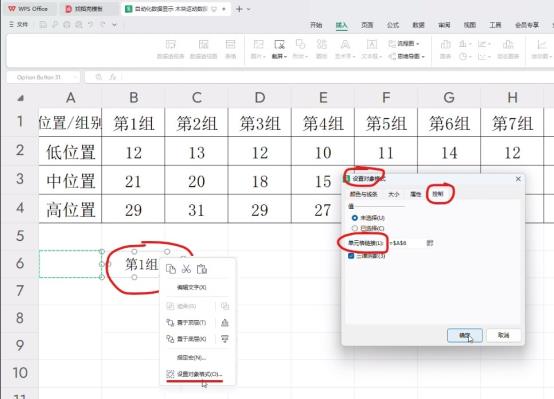Click the send backward icon beside 置于底层
This screenshot has width=554, height=399.
pos(224,339)
